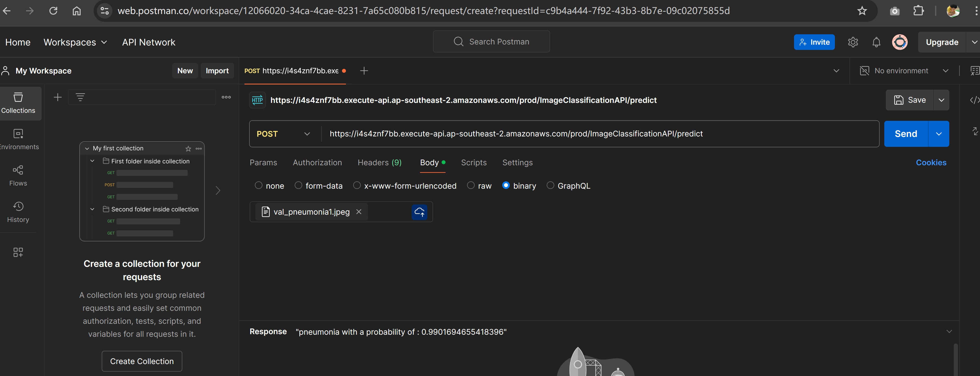
Task: Open the Cookies link
Action: pyautogui.click(x=931, y=163)
